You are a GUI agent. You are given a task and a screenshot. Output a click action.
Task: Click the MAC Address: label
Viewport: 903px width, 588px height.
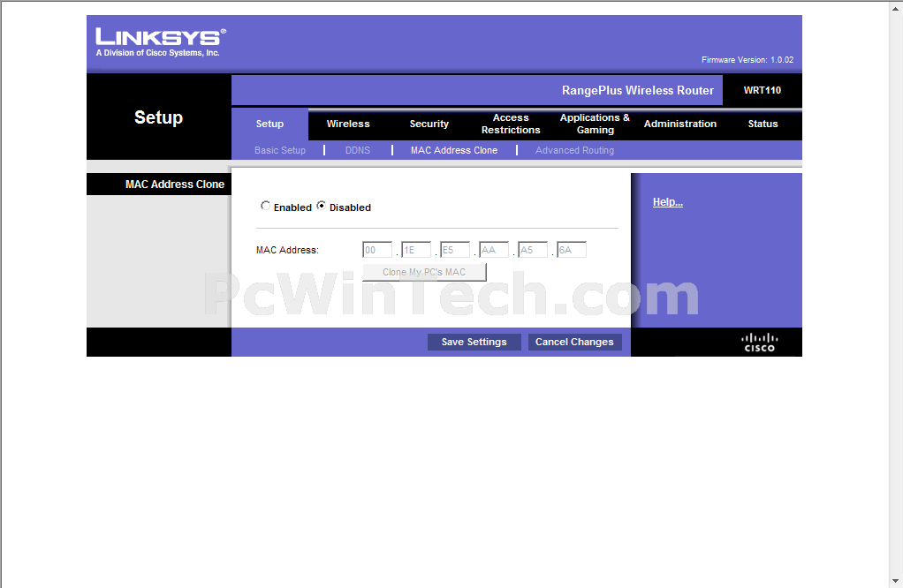click(x=287, y=250)
